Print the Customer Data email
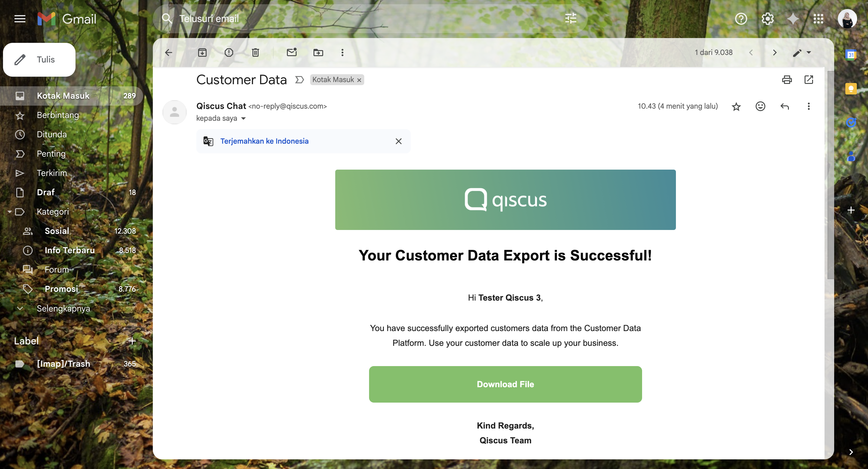This screenshot has height=469, width=868. [x=787, y=80]
